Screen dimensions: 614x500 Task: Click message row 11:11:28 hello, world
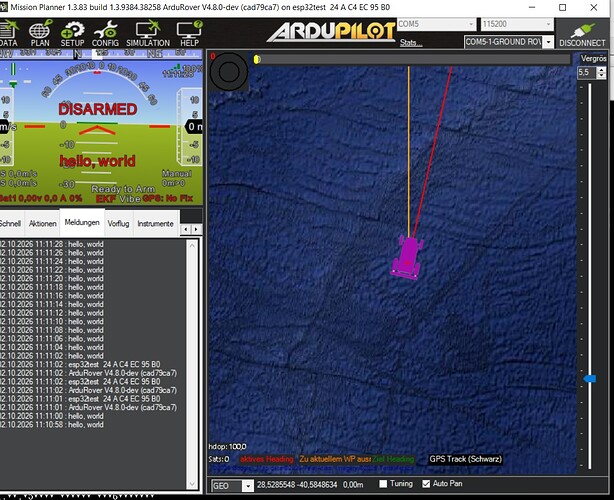point(52,244)
